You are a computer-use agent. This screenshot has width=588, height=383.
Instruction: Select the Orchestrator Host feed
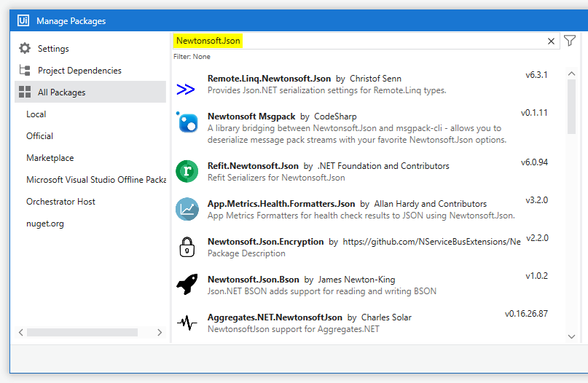(x=60, y=201)
